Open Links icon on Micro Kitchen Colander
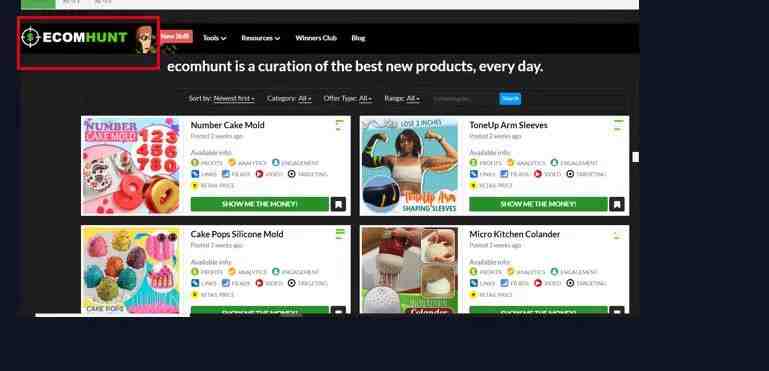 coord(473,283)
